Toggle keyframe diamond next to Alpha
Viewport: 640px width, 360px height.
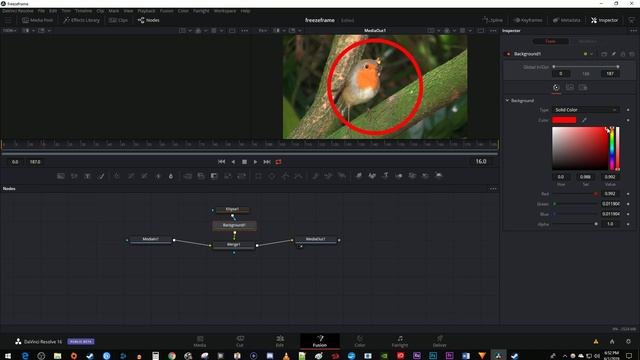point(628,224)
